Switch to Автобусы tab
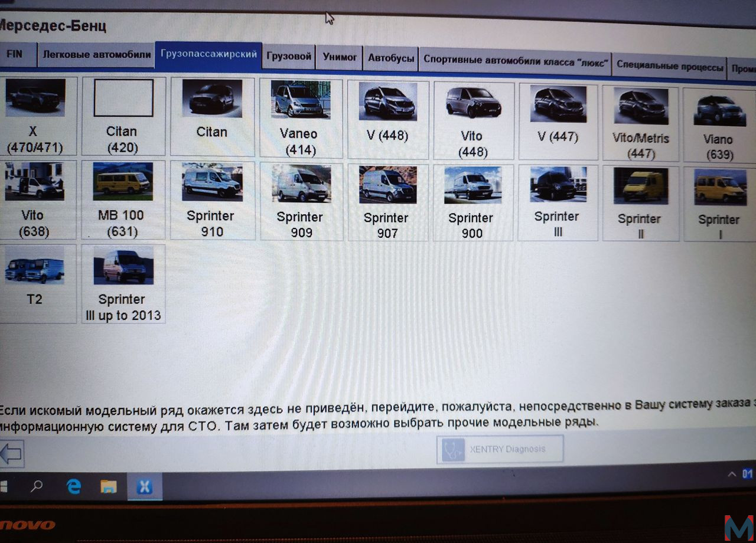The width and height of the screenshot is (756, 543). click(x=391, y=58)
